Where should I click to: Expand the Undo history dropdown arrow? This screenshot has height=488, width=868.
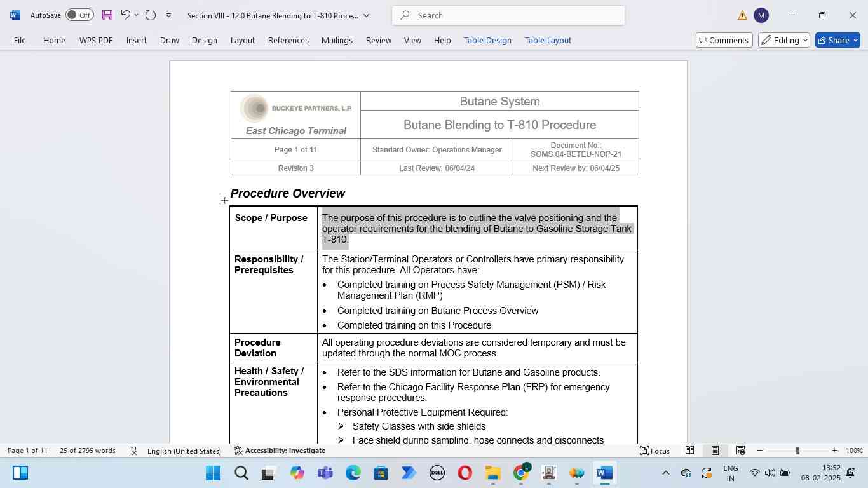tap(136, 15)
